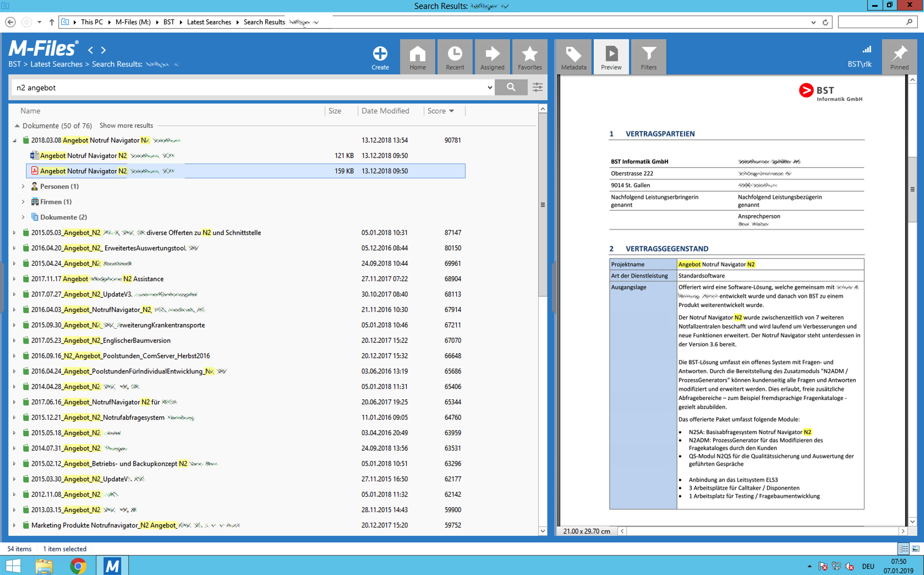Open the Assigned tab

[x=492, y=57]
